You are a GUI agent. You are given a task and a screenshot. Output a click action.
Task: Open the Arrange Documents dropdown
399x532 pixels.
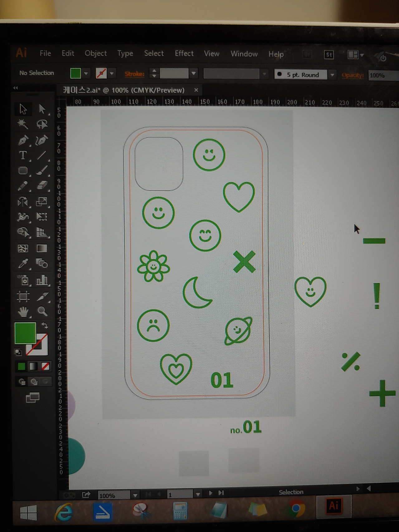(x=356, y=55)
